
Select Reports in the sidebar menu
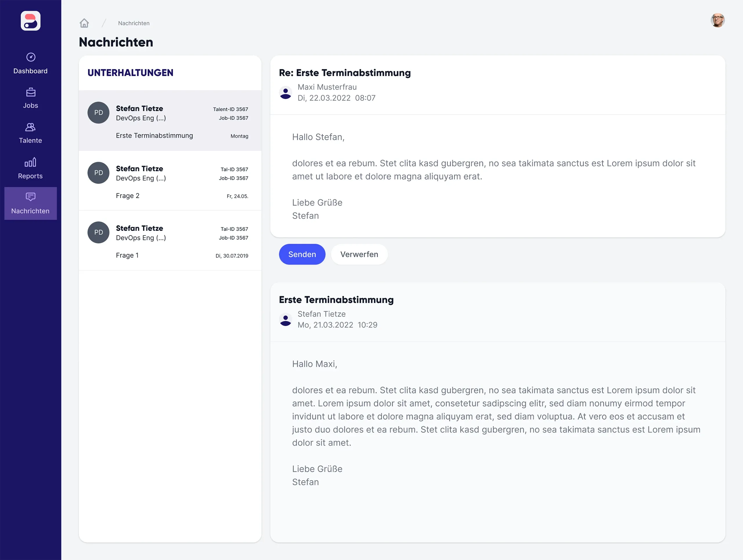(x=30, y=176)
